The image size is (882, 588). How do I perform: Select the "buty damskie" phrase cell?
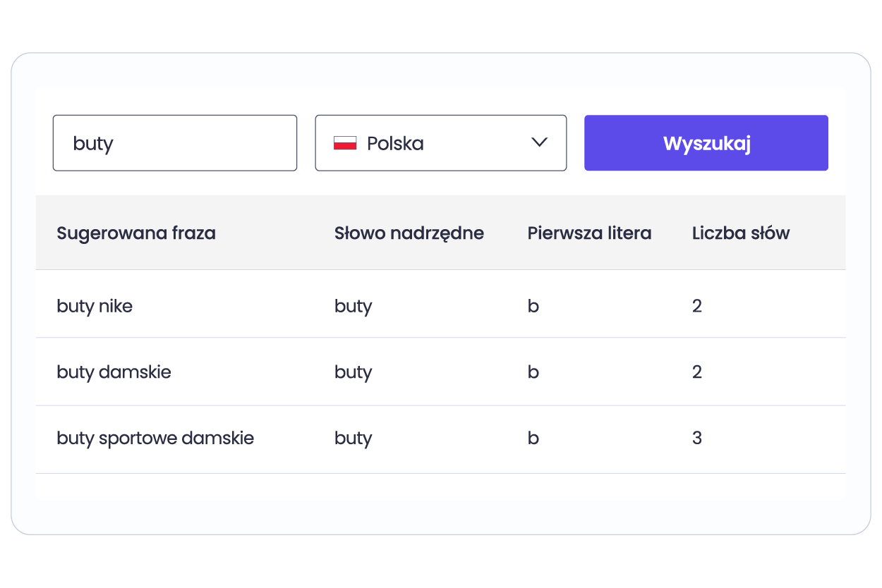pyautogui.click(x=114, y=372)
